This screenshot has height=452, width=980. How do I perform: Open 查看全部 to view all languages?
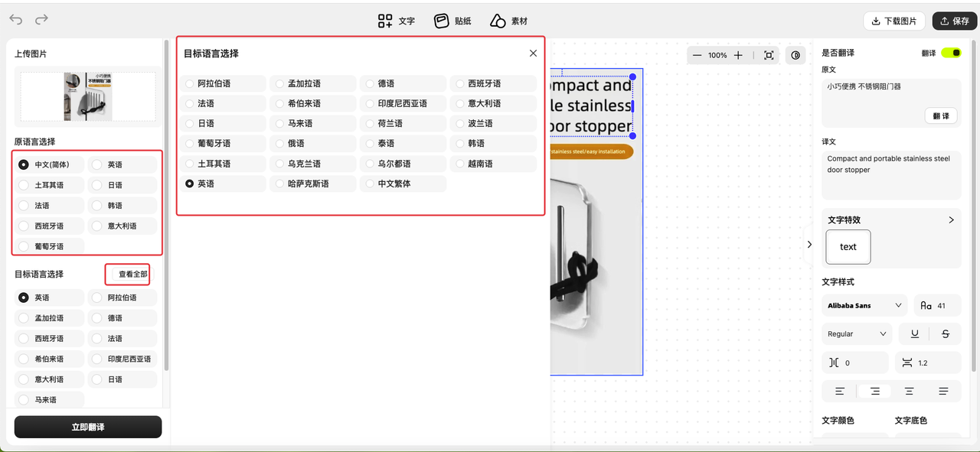(x=127, y=274)
